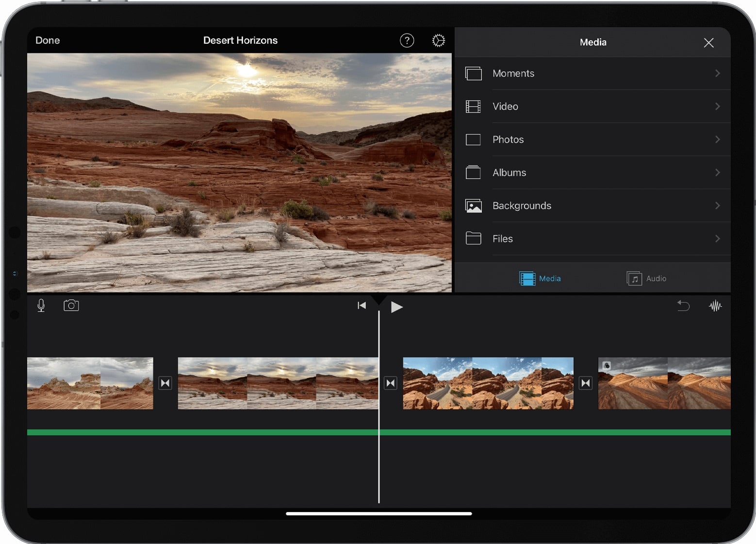Open the Files media category

tap(593, 239)
